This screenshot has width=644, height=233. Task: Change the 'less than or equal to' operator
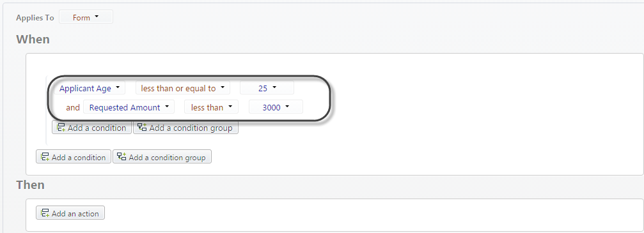183,88
